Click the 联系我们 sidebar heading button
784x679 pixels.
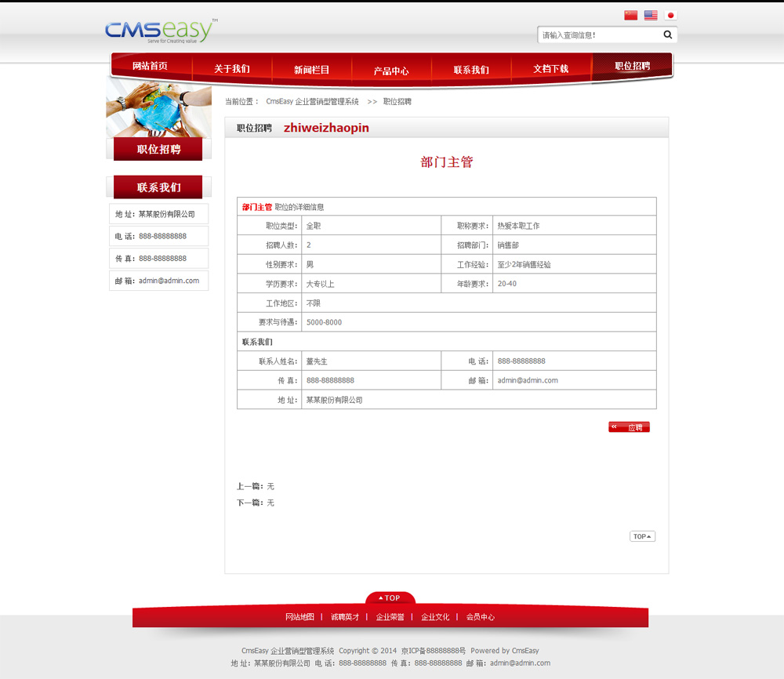[x=158, y=187]
